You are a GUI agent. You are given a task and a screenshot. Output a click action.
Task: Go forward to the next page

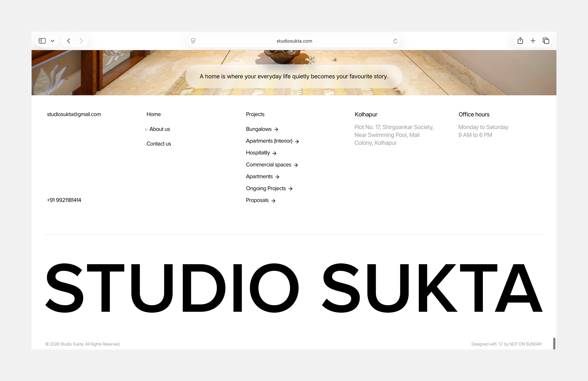[81, 41]
